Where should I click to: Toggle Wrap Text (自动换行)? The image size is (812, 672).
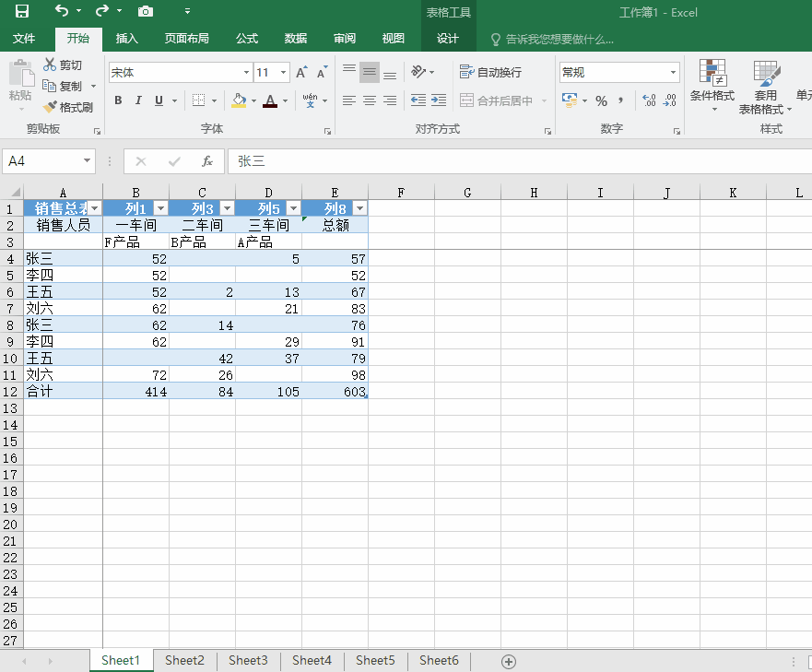coord(491,73)
